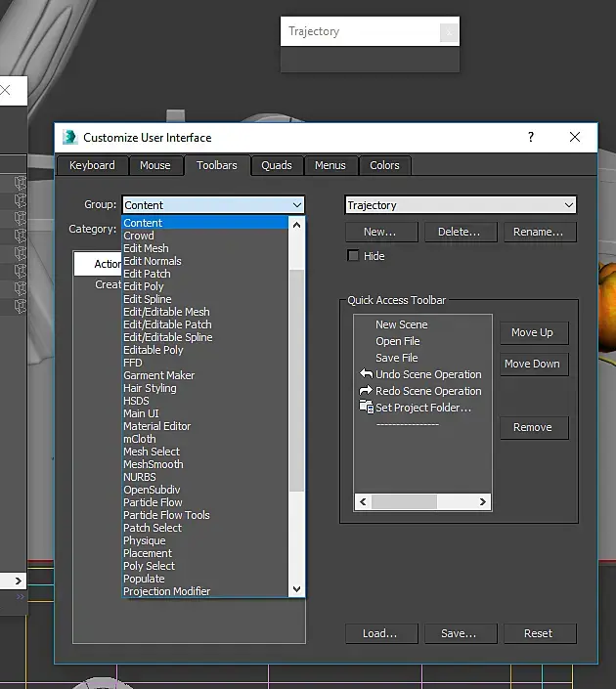Screen dimensions: 616x689
Task: Click the Save... button
Action: point(461,633)
